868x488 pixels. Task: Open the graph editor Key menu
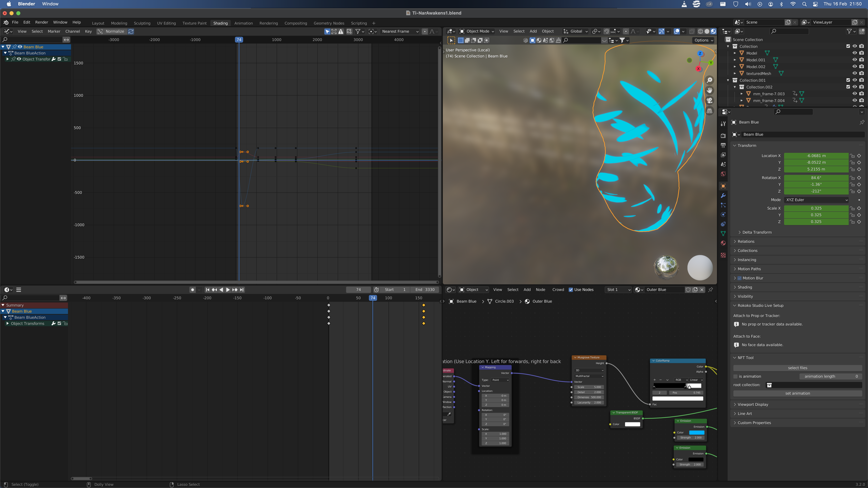(88, 31)
